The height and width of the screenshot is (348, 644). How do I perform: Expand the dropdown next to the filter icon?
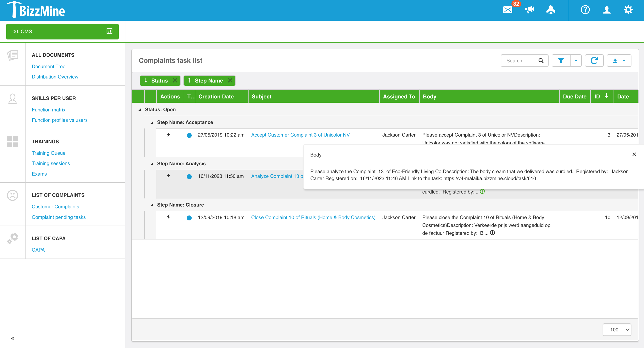tap(576, 60)
